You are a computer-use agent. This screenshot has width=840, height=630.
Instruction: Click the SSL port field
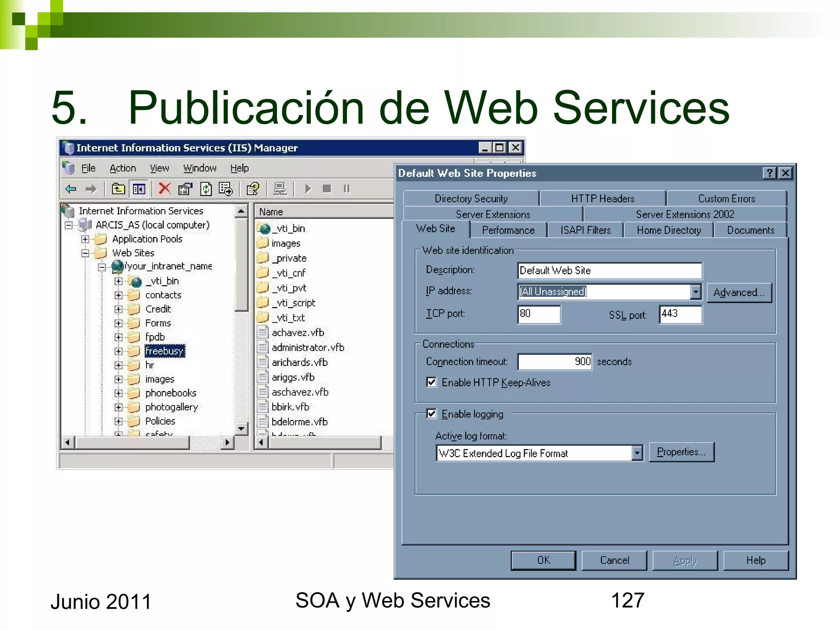point(680,314)
